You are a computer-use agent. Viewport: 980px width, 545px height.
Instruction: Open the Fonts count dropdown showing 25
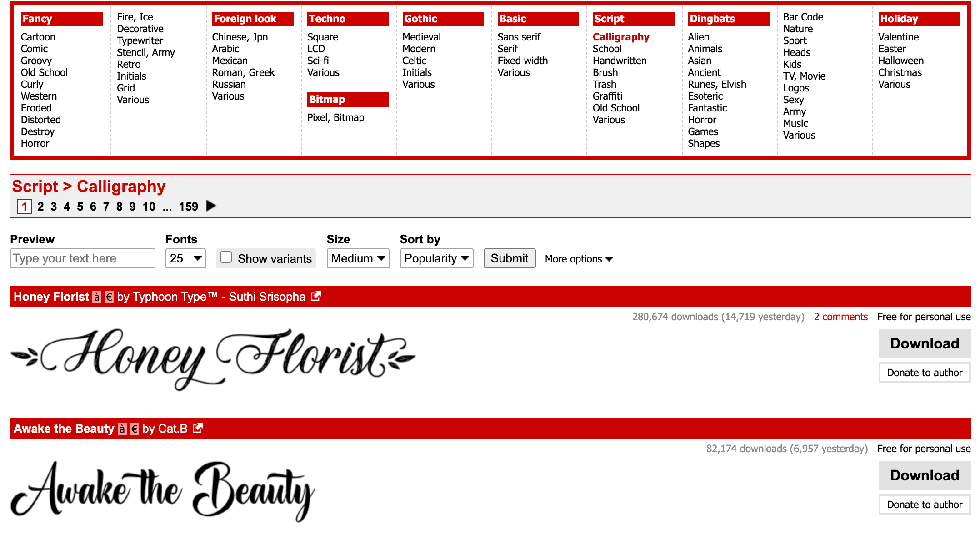pyautogui.click(x=185, y=258)
